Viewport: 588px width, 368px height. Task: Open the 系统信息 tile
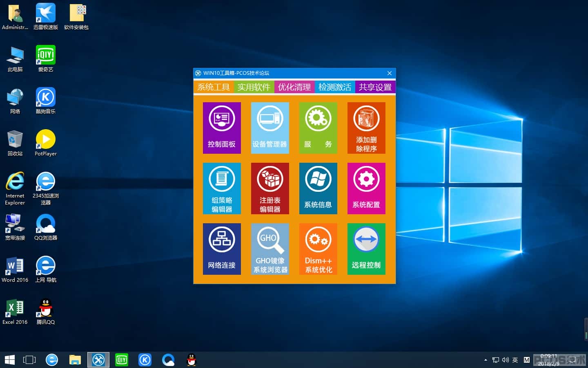318,188
